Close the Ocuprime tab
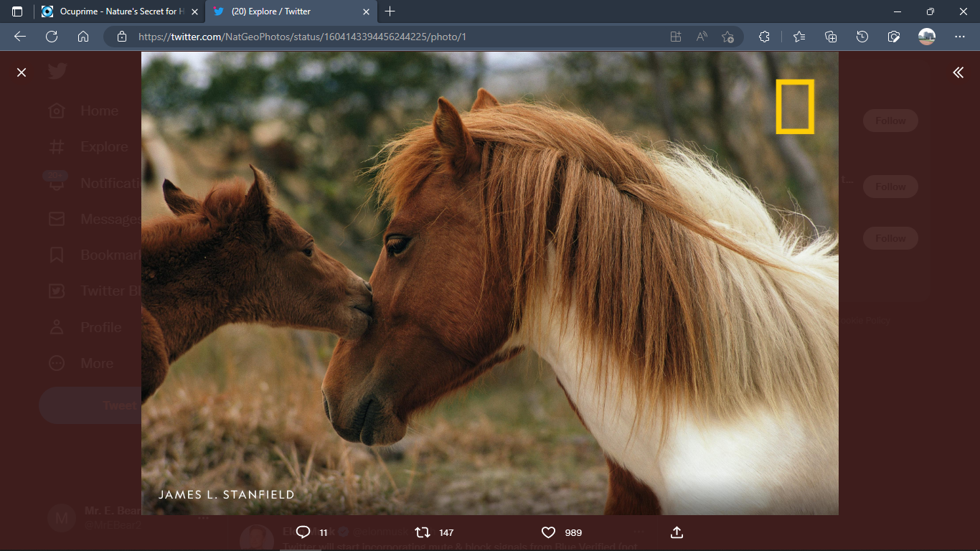 point(194,11)
